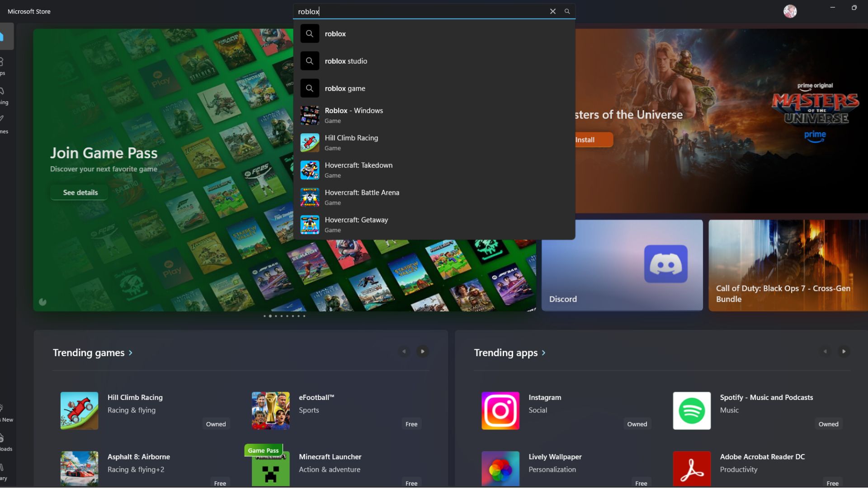868x488 pixels.
Task: Open Library in sidebar
Action: [4, 472]
